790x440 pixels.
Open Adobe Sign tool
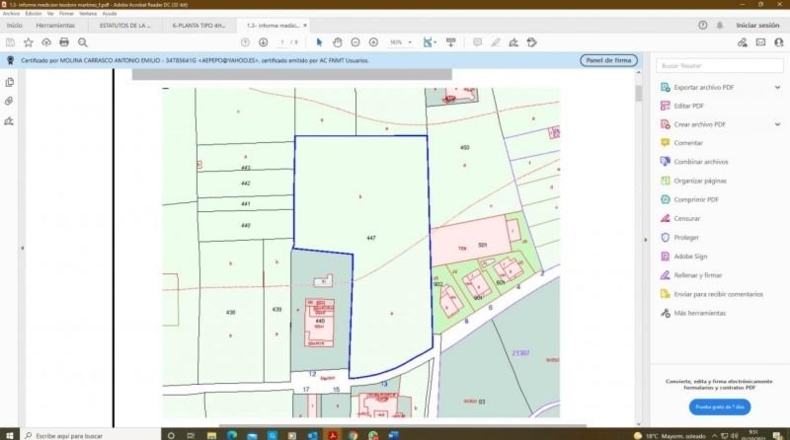tap(690, 256)
